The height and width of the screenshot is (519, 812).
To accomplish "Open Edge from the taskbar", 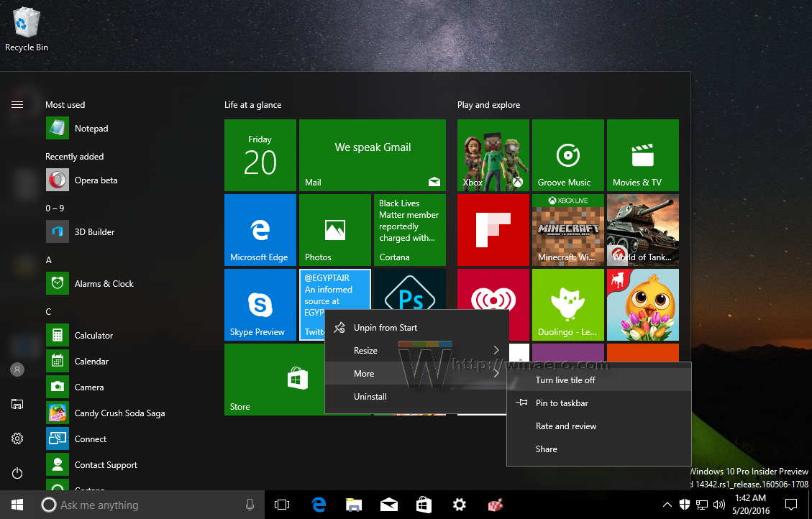I will [319, 505].
